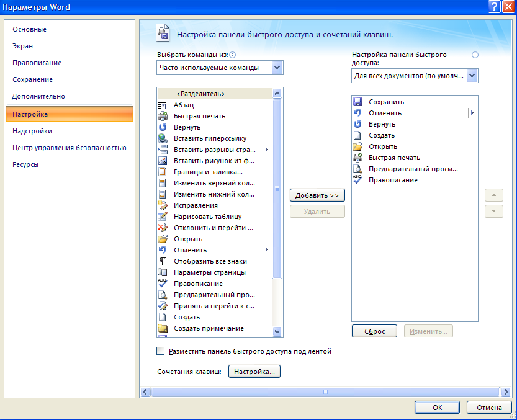Select the Вставить рисунок из файла icon
This screenshot has width=517, height=420.
pyautogui.click(x=163, y=161)
